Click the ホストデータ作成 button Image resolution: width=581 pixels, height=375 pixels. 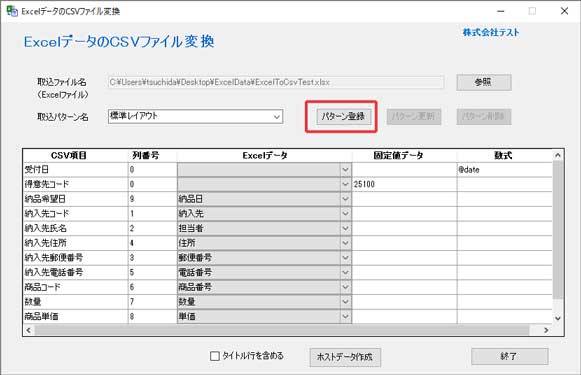[x=345, y=357]
